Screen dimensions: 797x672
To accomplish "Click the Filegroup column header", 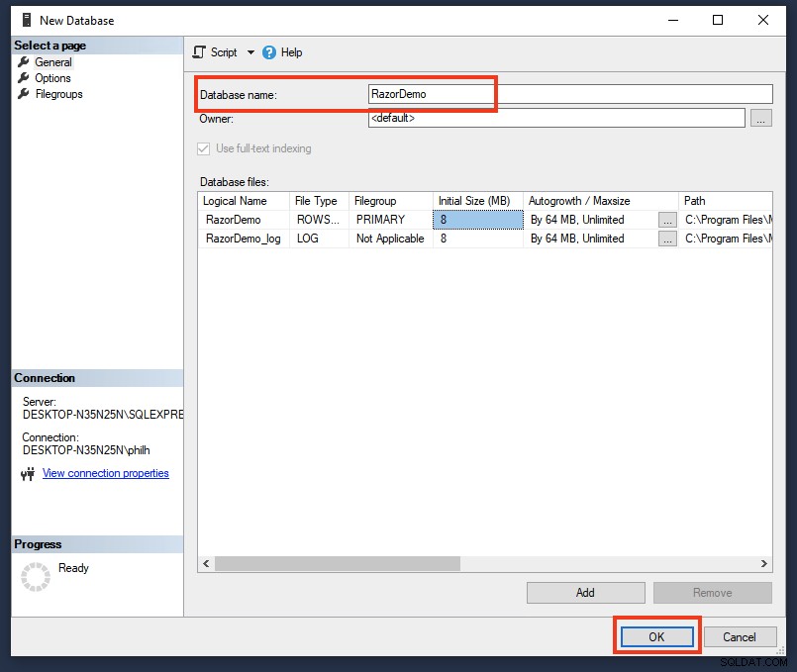I will 391,201.
